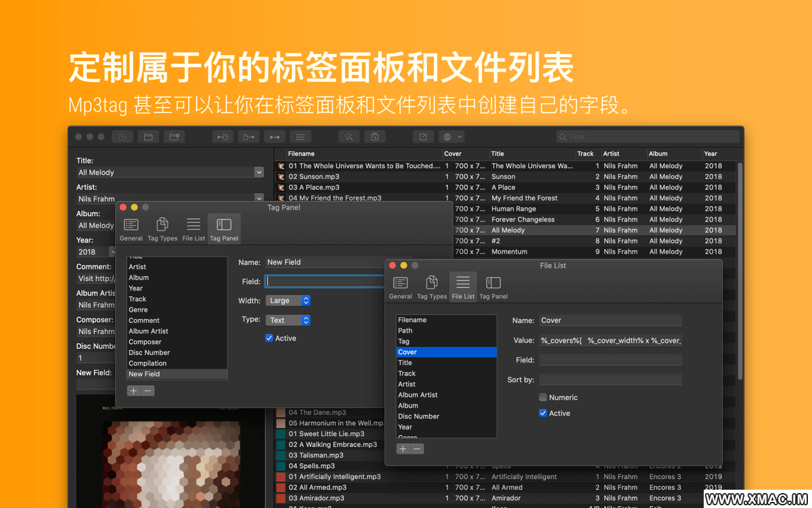
Task: Click the main file list vertical scrollbar
Action: point(739,271)
